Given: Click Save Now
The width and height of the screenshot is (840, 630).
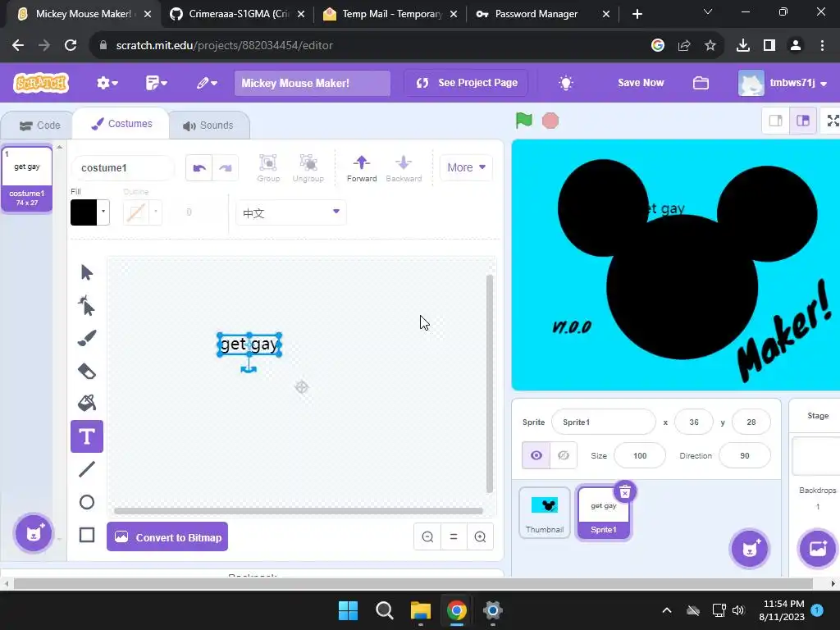Looking at the screenshot, I should pos(641,83).
